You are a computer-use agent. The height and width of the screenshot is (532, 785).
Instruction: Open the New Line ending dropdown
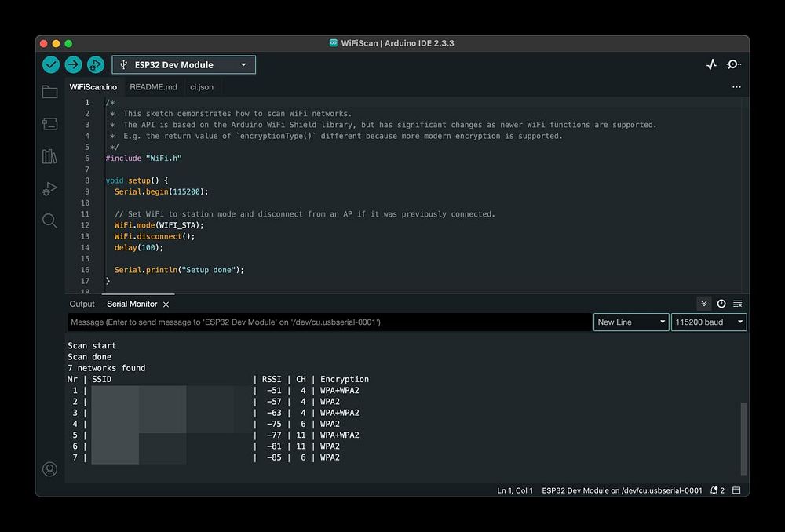(631, 322)
